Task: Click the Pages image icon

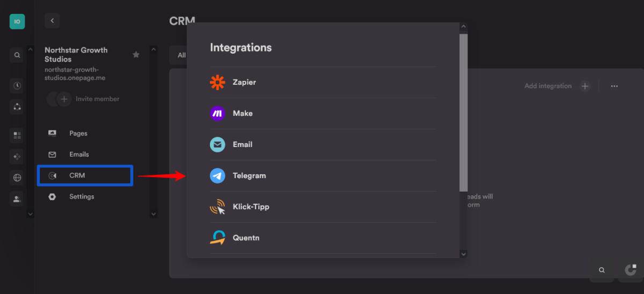Action: point(52,133)
